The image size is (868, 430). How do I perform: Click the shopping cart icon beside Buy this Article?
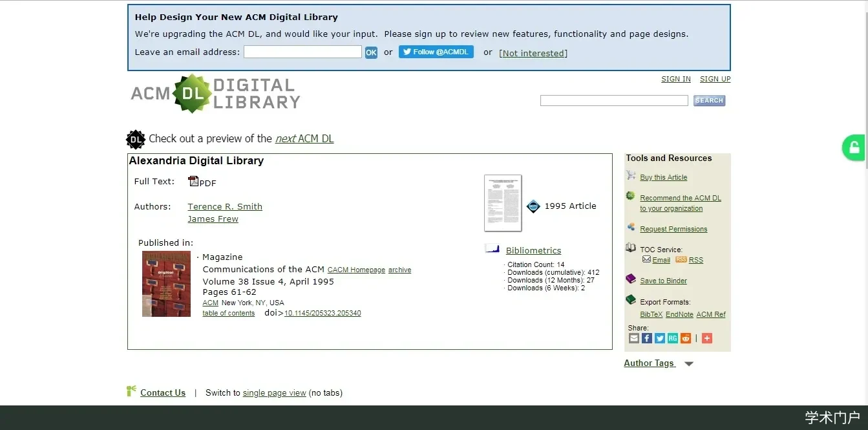click(x=631, y=175)
